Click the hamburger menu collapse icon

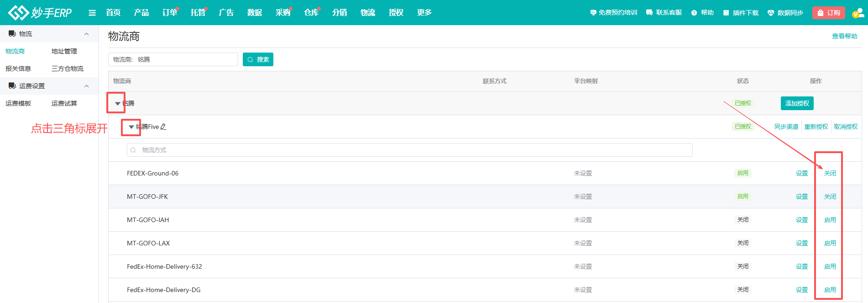(x=92, y=13)
